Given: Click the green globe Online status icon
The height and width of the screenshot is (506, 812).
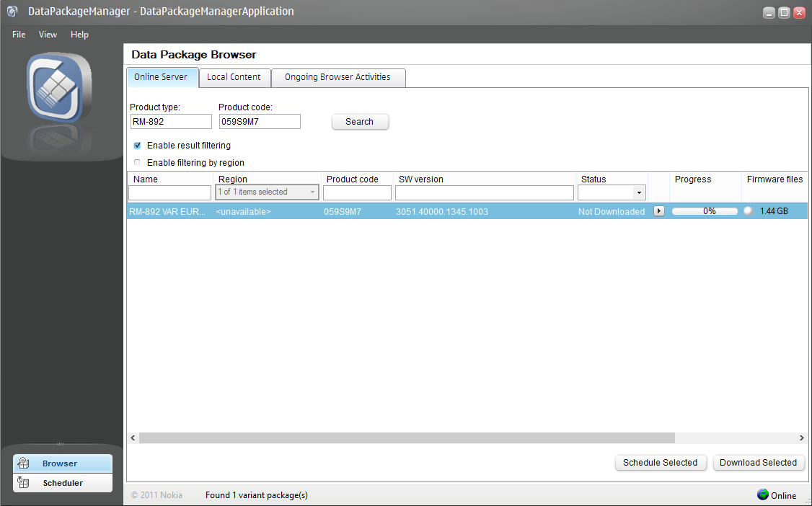Looking at the screenshot, I should (763, 494).
